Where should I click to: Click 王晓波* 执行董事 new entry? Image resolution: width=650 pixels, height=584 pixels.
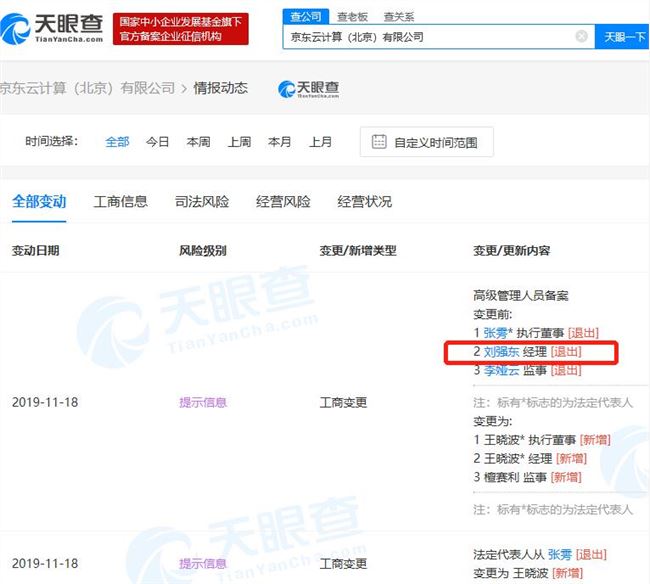tap(542, 440)
